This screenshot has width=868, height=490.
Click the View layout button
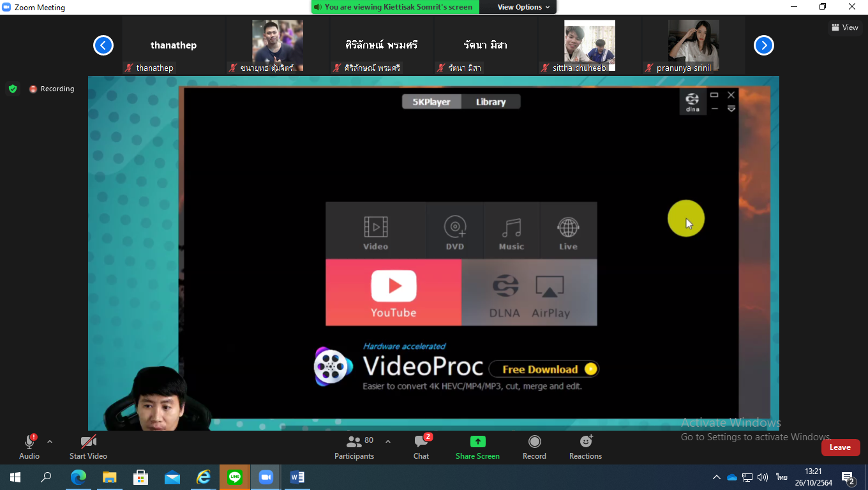[x=846, y=27]
